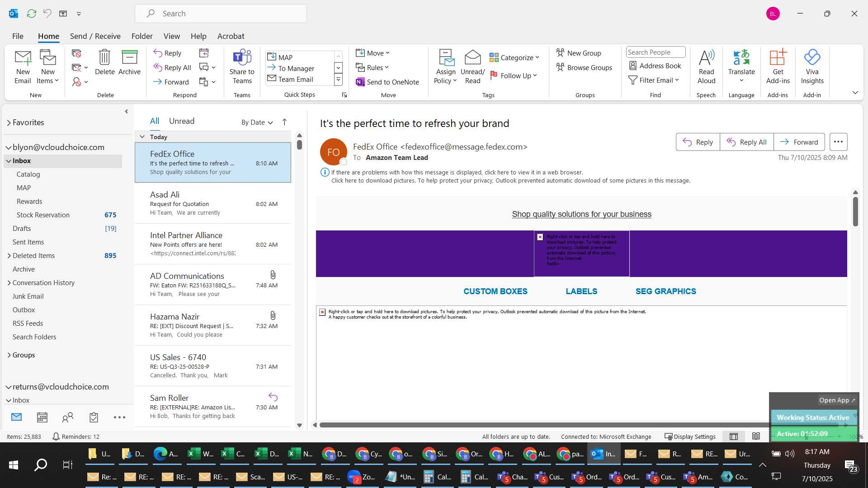This screenshot has width=868, height=488.
Task: Select the Stock Reservation folder
Action: tap(63, 215)
